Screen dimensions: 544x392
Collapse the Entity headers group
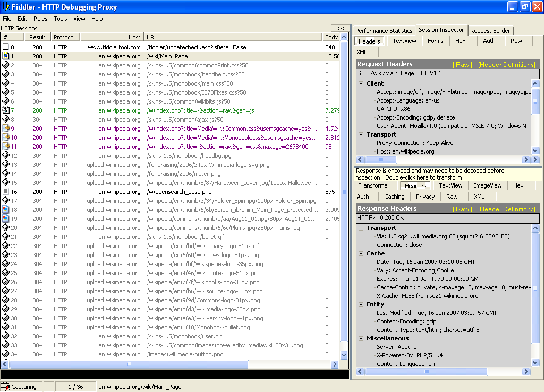[361, 304]
